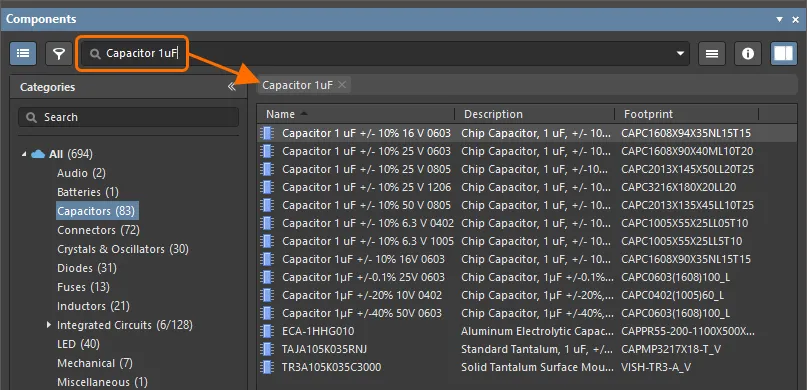Click footprint CAPC1608X94X35NL15T15
This screenshot has width=807, height=390.
point(686,133)
